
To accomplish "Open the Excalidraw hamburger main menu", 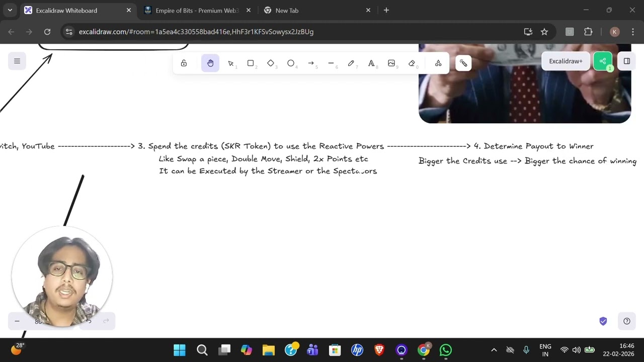I will [17, 61].
